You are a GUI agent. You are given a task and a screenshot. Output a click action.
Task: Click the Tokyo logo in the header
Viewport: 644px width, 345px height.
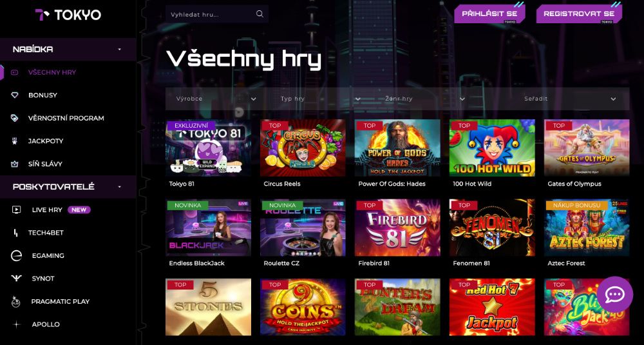pos(68,15)
